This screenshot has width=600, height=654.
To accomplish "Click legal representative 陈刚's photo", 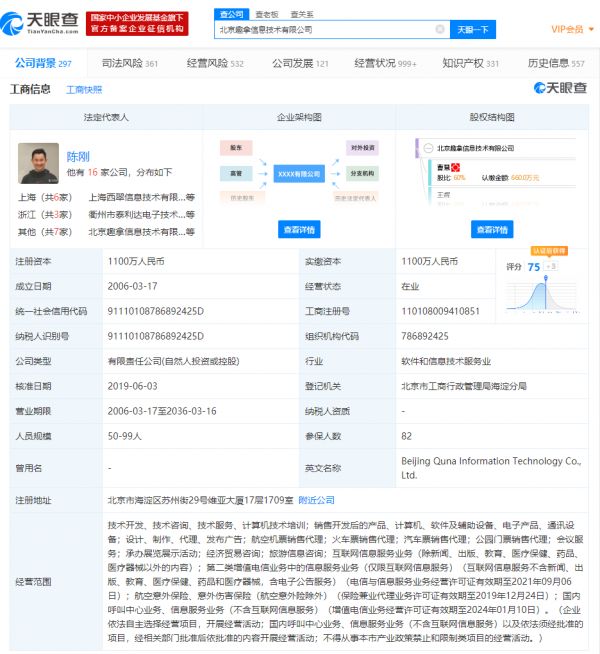I will (38, 163).
